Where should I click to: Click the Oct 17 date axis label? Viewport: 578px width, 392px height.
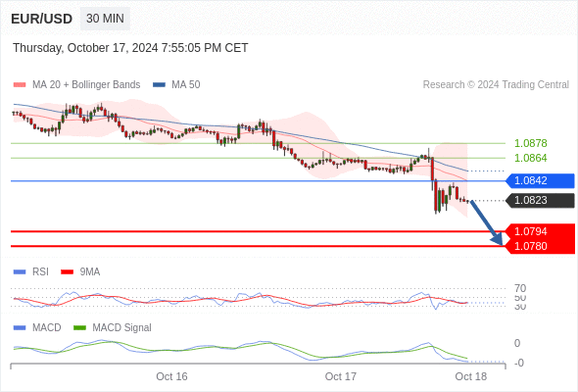(x=341, y=376)
